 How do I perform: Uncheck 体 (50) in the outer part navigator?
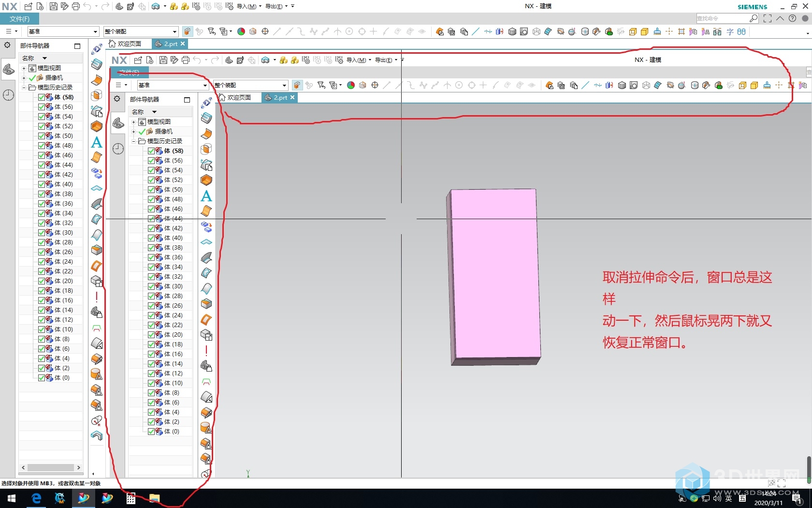pyautogui.click(x=42, y=136)
